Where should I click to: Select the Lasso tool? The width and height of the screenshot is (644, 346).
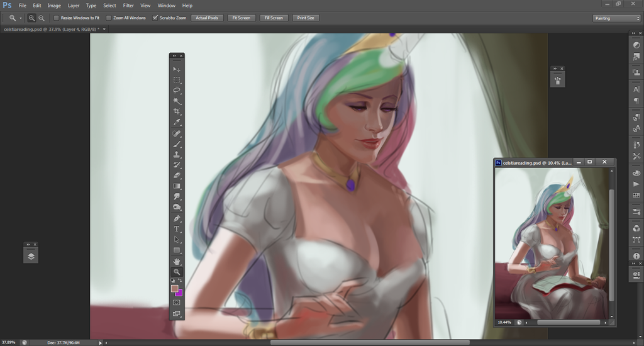click(x=177, y=90)
